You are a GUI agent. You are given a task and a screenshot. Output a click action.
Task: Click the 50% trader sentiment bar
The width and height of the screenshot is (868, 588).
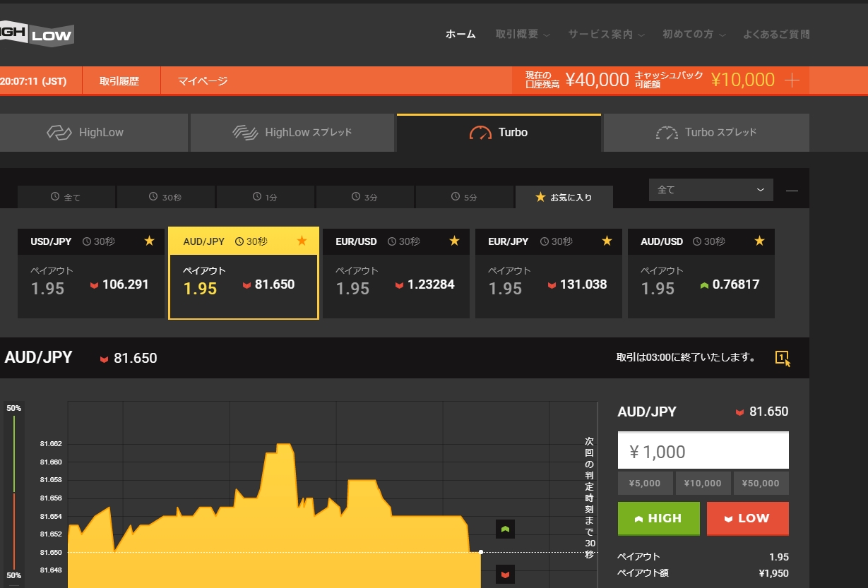[x=13, y=494]
